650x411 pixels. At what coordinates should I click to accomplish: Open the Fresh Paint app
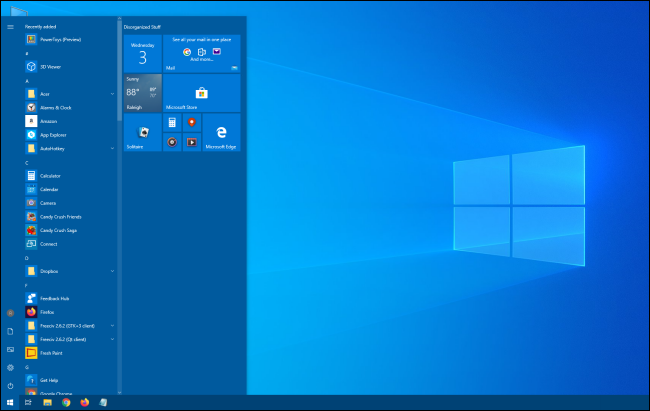50,352
